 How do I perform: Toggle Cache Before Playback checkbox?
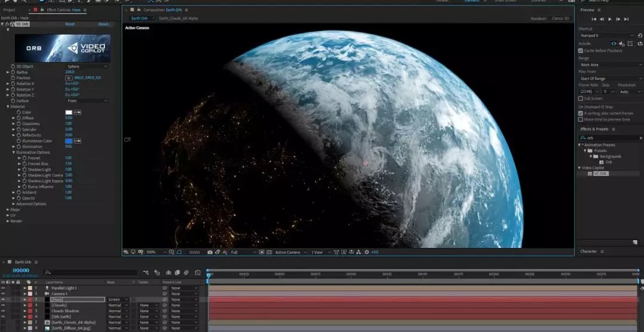(x=581, y=51)
